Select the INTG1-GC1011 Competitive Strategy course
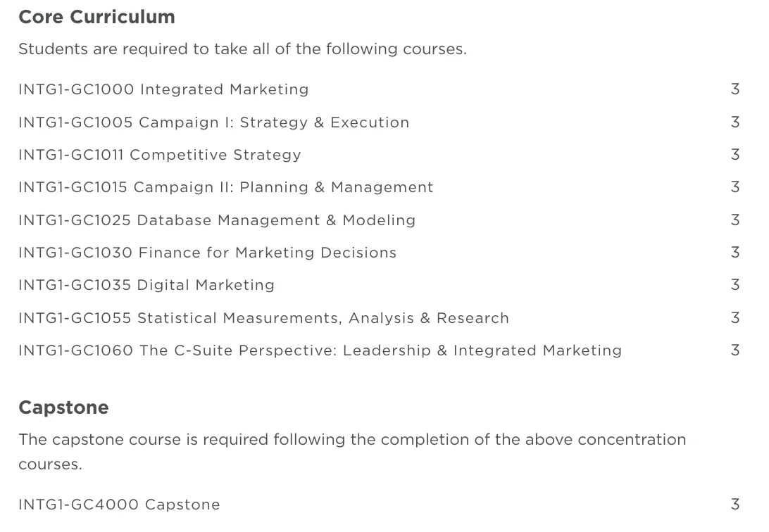The width and height of the screenshot is (769, 532). [x=160, y=155]
